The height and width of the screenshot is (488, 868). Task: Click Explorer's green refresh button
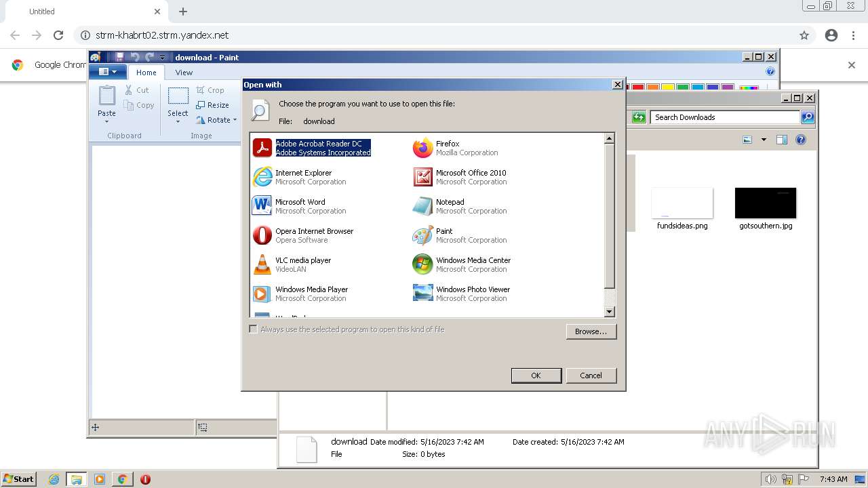click(639, 117)
